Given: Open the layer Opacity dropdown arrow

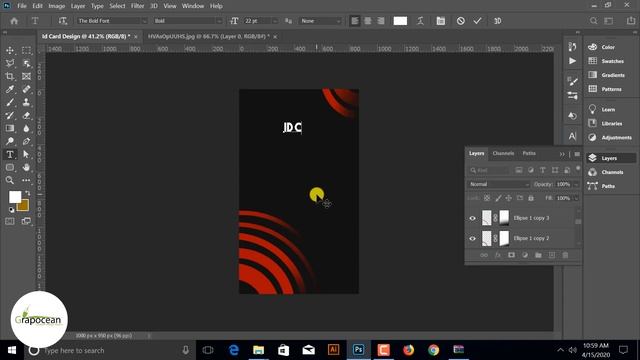Looking at the screenshot, I should (576, 184).
